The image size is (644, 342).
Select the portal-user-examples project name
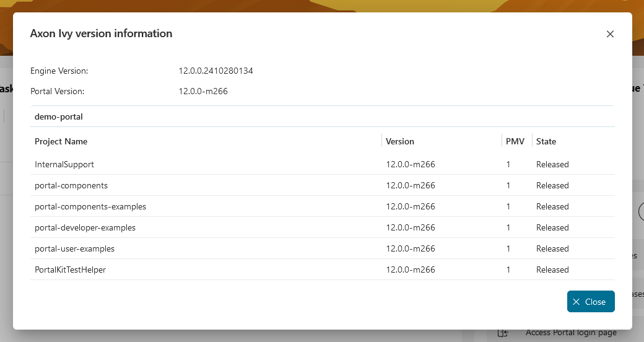75,248
